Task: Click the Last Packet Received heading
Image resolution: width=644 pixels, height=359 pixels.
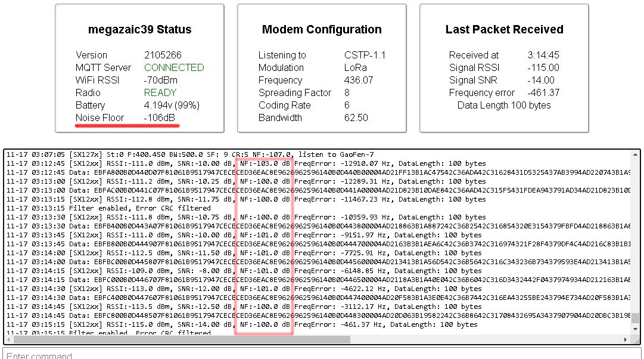Action: [x=504, y=30]
